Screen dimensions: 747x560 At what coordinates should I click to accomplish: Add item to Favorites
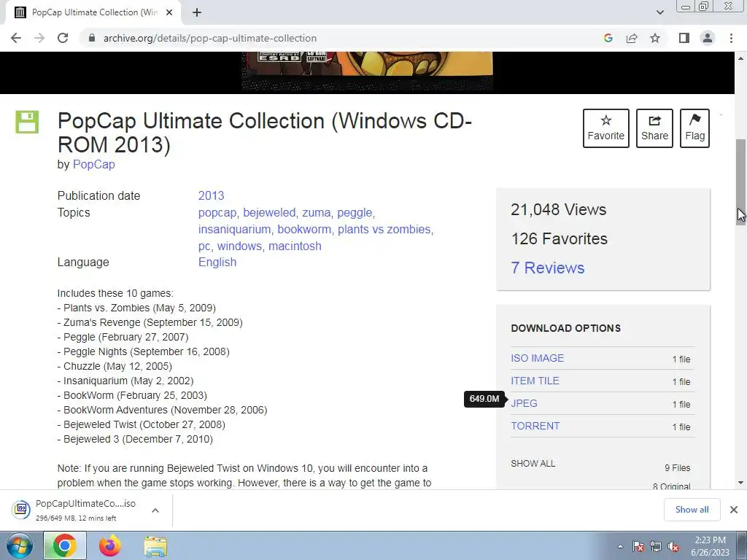coord(606,128)
